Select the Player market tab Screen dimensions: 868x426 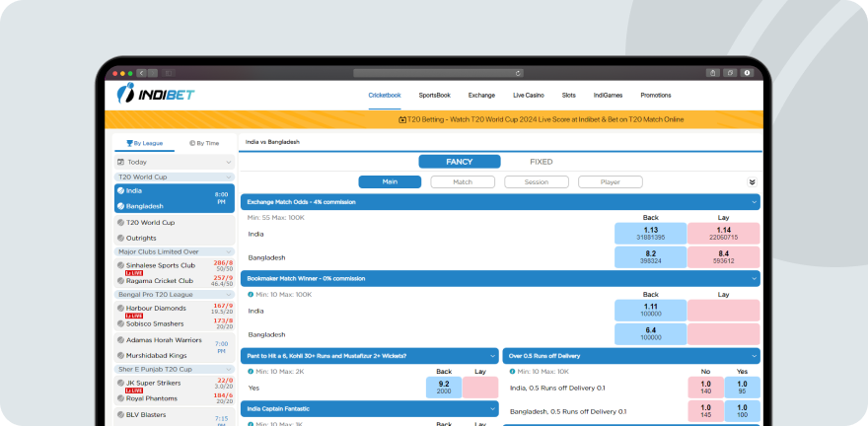coord(610,182)
